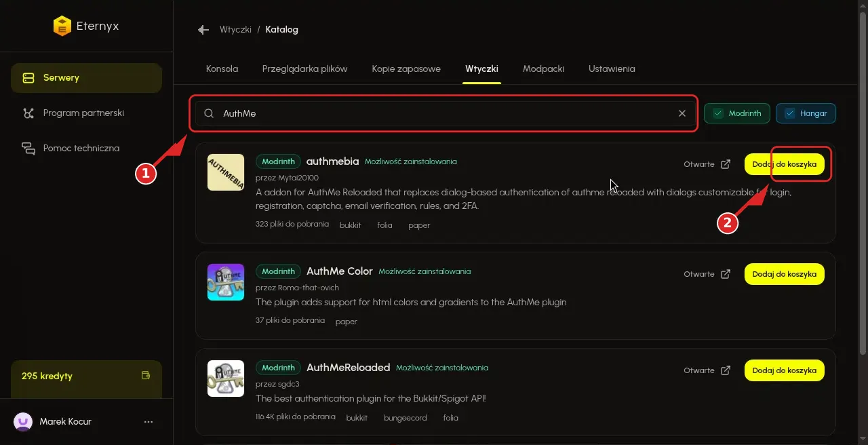Click Marek Kocur's avatar icon
The height and width of the screenshot is (445, 868).
click(23, 421)
